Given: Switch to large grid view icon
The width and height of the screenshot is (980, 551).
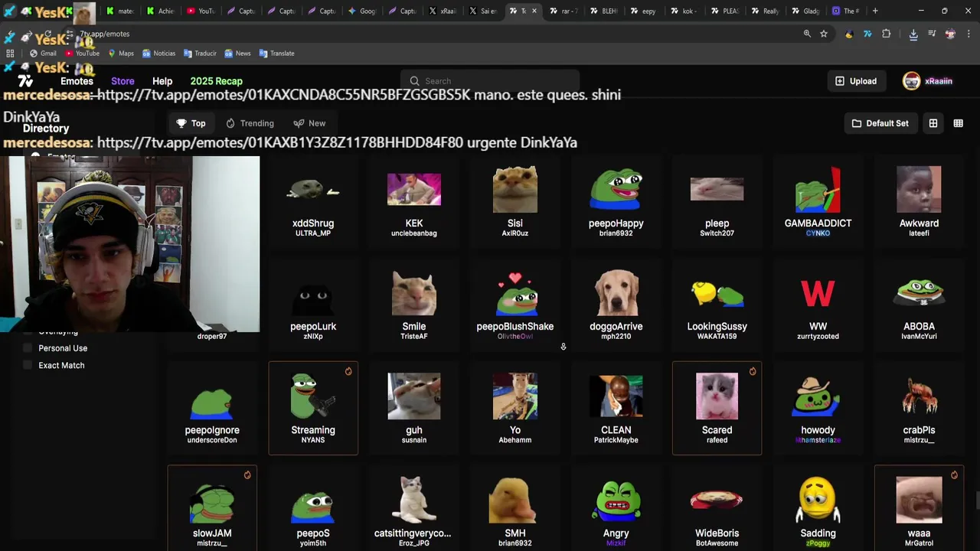Looking at the screenshot, I should (933, 123).
